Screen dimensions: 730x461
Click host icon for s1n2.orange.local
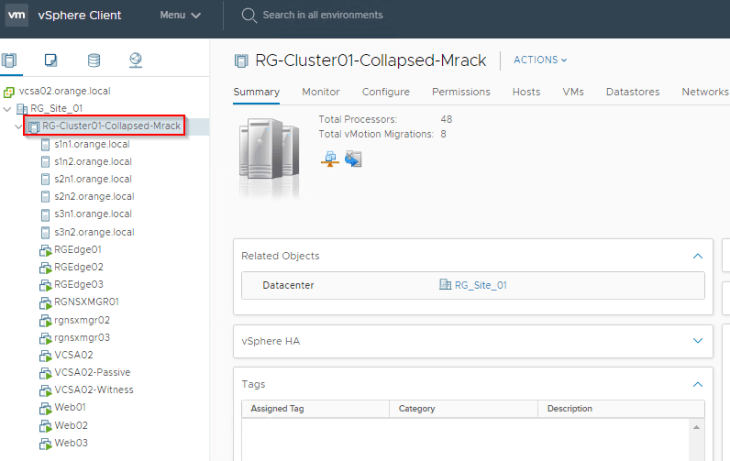[x=45, y=162]
